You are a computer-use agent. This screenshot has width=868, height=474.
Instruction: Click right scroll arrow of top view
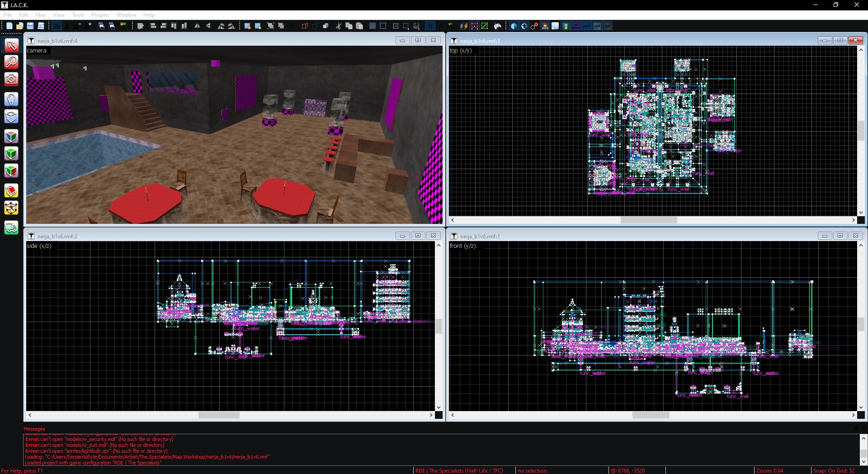pyautogui.click(x=853, y=220)
